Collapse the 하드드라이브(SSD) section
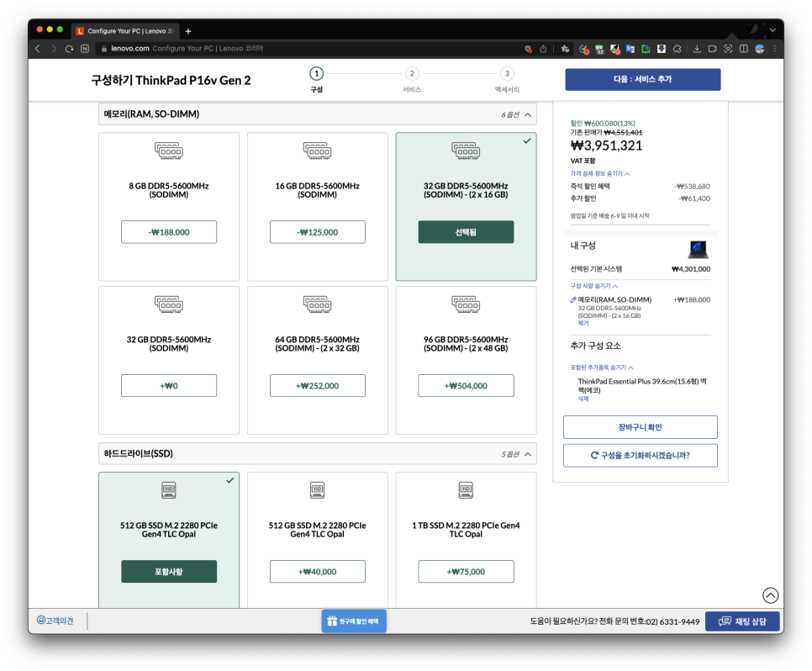 [x=318, y=454]
